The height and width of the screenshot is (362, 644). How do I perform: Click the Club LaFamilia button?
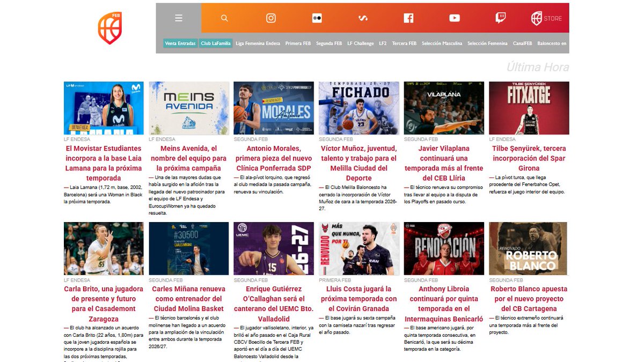pyautogui.click(x=215, y=43)
